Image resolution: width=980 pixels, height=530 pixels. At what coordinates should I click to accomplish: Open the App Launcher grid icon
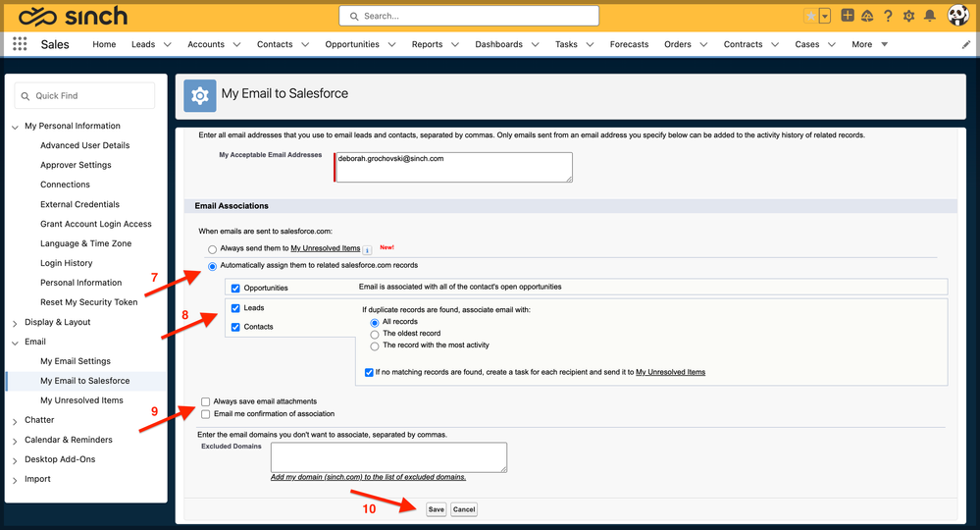tap(20, 44)
